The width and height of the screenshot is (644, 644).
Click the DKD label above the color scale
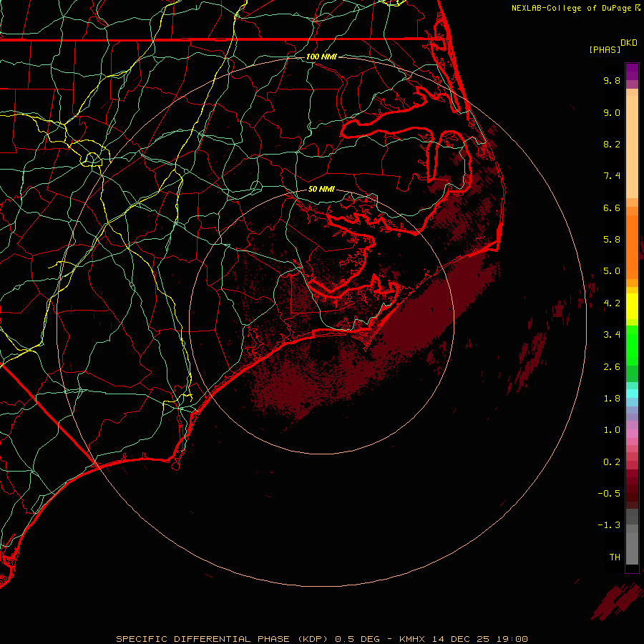[629, 43]
